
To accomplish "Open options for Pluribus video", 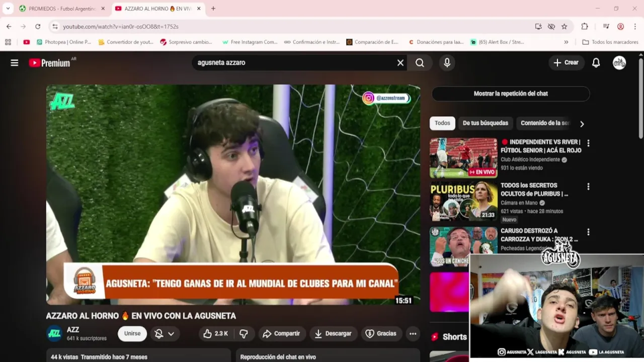I will (588, 187).
